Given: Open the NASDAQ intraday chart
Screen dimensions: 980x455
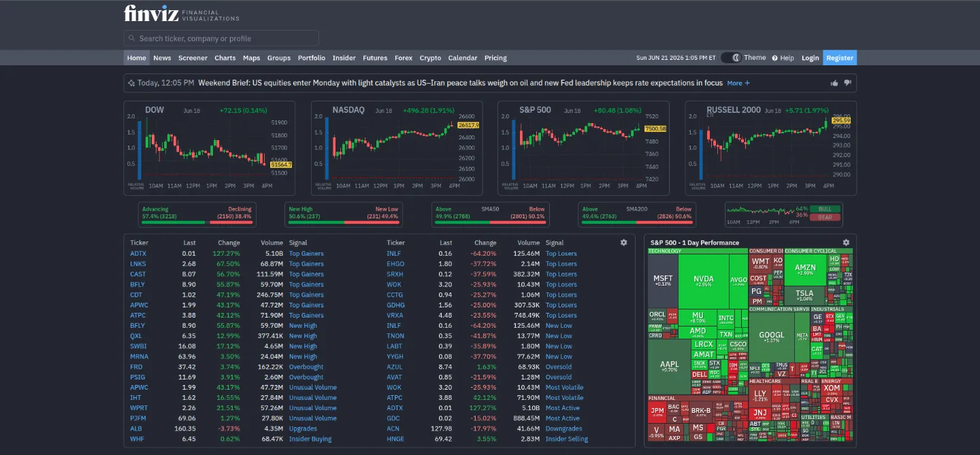Looking at the screenshot, I should coord(397,148).
